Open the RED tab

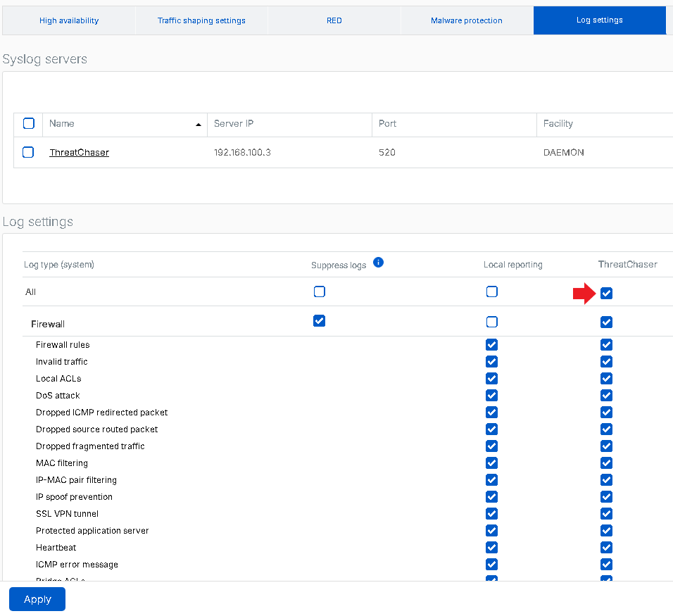[334, 20]
